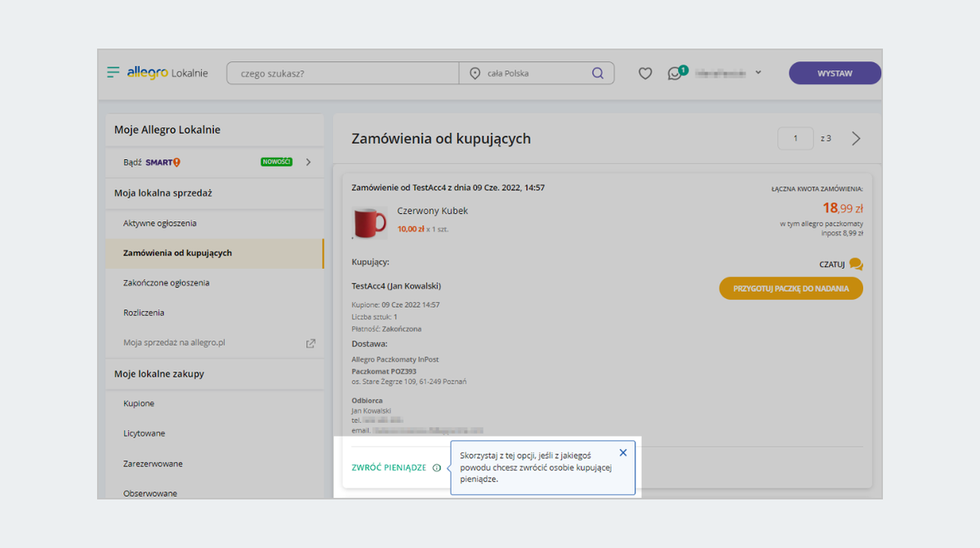Open chat via the CZATUJ speech bubble icon
Viewport: 980px width, 548px height.
tap(855, 265)
